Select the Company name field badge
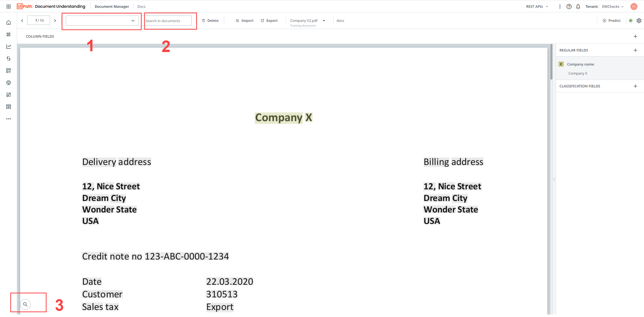Image resolution: width=644 pixels, height=317 pixels. point(561,64)
